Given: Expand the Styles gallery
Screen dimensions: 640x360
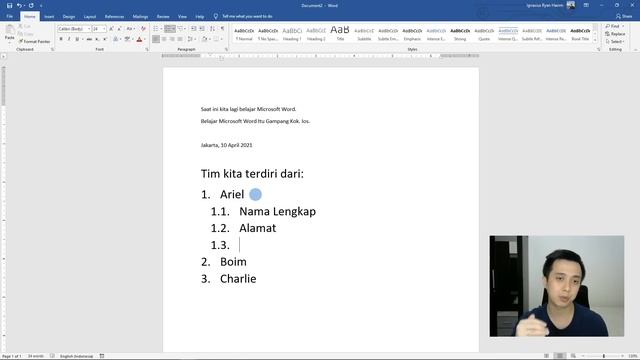Looking at the screenshot, I should tap(595, 40).
